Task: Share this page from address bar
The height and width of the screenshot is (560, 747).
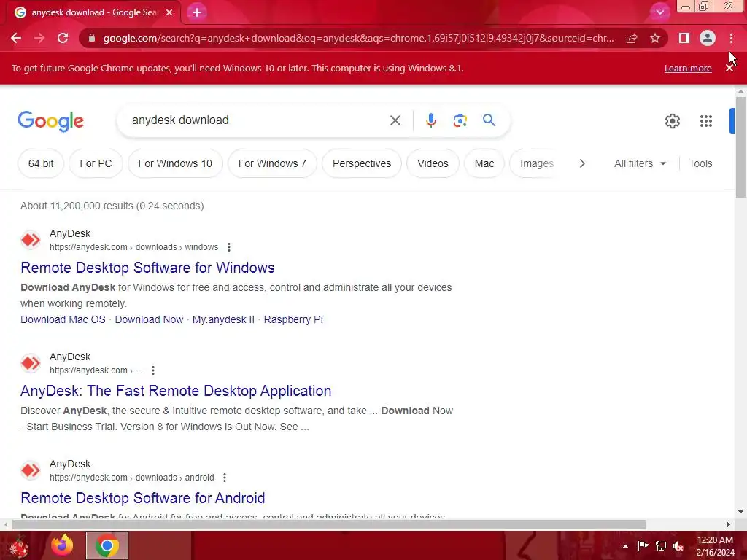Action: click(632, 38)
